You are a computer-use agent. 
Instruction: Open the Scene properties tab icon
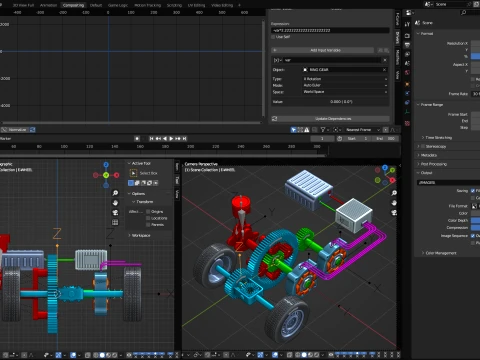tap(407, 63)
